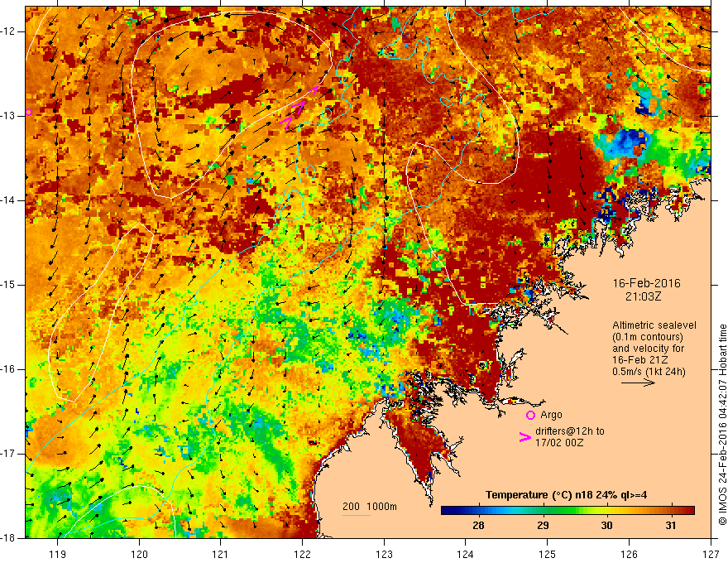Click the longitude axis label "123"
The width and height of the screenshot is (728, 563).
tap(384, 555)
